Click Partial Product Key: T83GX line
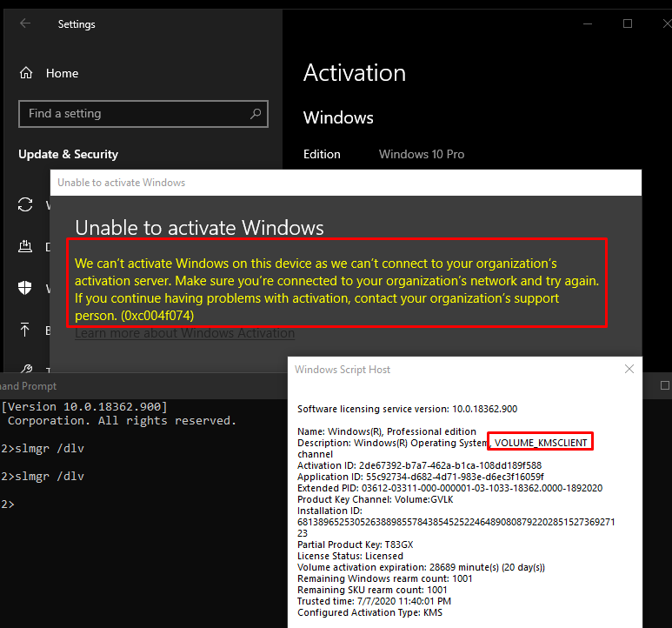 (x=356, y=544)
